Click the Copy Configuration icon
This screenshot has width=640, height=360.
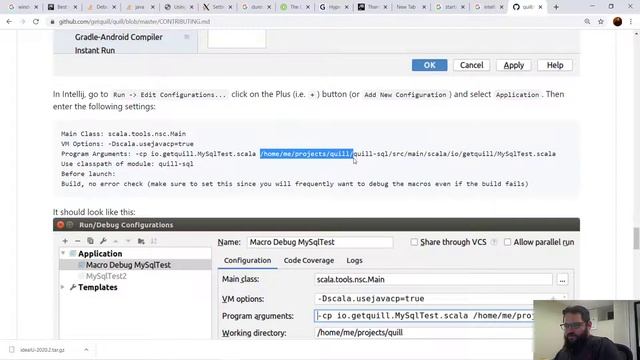(x=90, y=241)
